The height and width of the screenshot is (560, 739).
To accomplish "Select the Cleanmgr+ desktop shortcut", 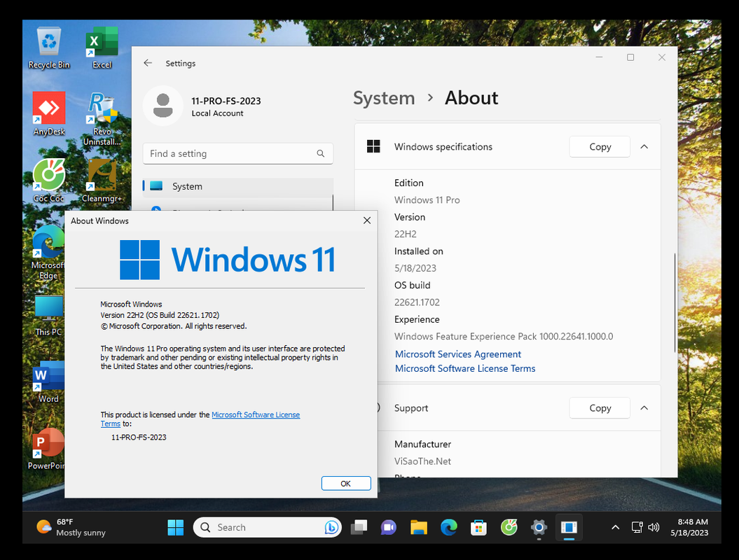I will pos(102,181).
